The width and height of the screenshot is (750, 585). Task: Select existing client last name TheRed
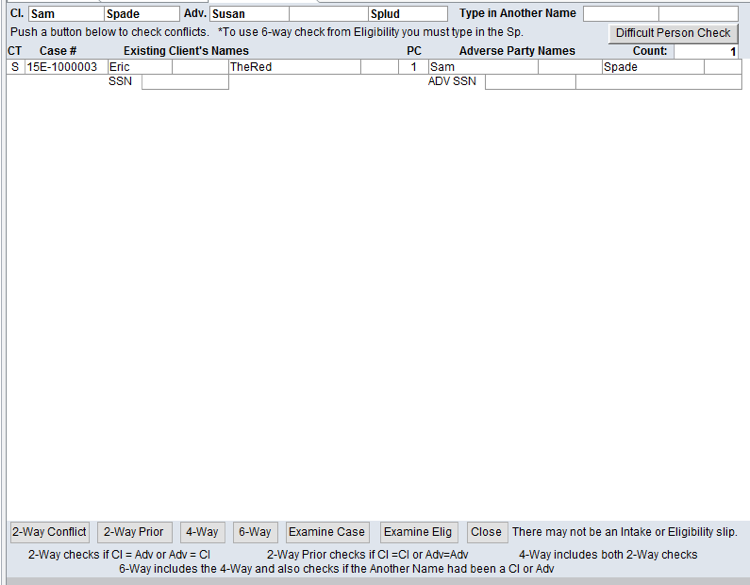tap(294, 67)
